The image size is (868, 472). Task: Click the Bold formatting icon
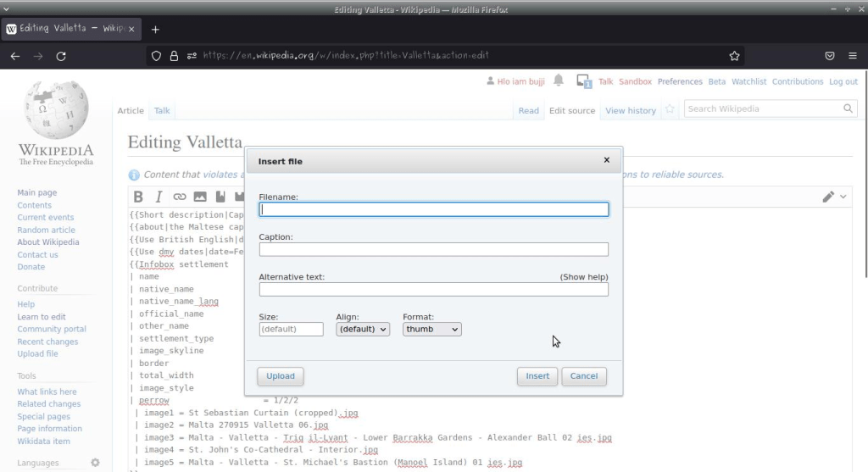(138, 197)
